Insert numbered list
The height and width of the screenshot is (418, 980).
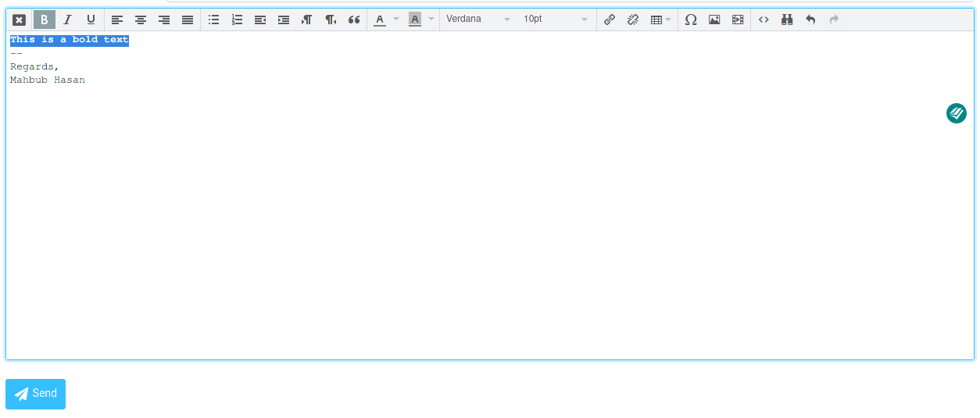point(237,20)
